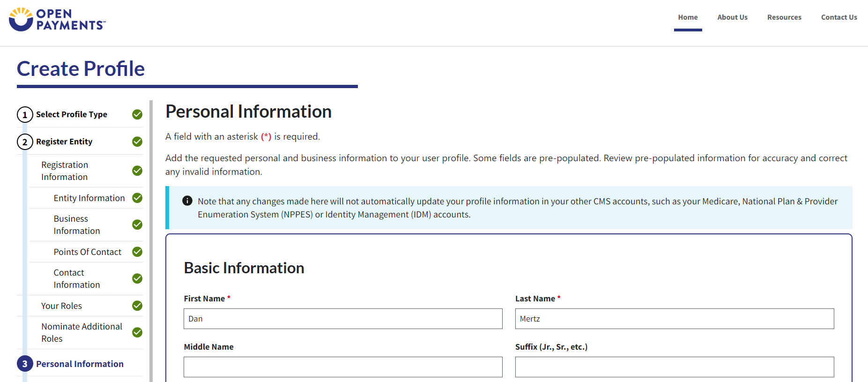Screen dimensions: 868x382
Task: Click the info icon in the note banner
Action: coord(187,201)
